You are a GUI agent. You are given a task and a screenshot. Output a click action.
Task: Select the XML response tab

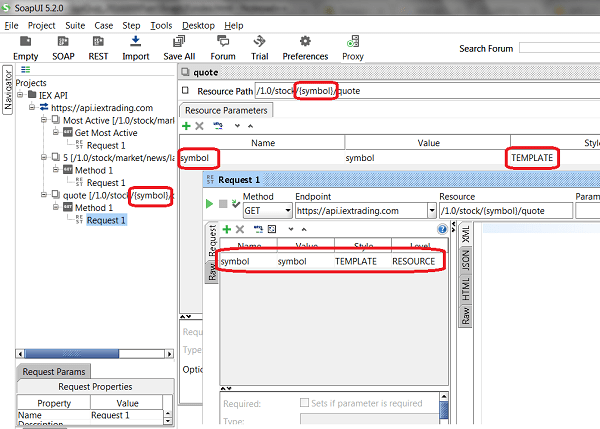click(465, 234)
